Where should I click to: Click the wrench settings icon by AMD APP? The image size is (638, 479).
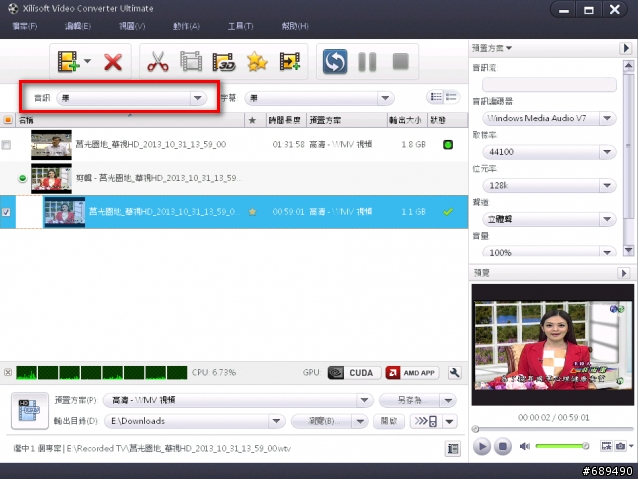click(455, 373)
